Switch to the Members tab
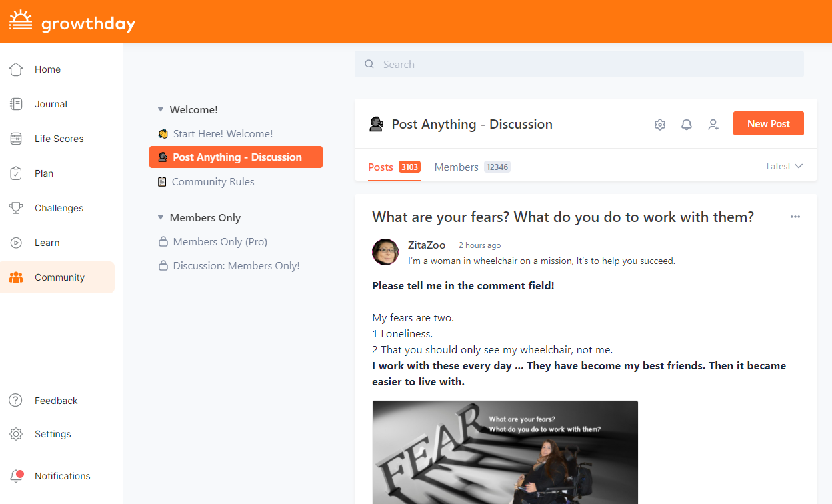The image size is (832, 504). click(x=472, y=167)
